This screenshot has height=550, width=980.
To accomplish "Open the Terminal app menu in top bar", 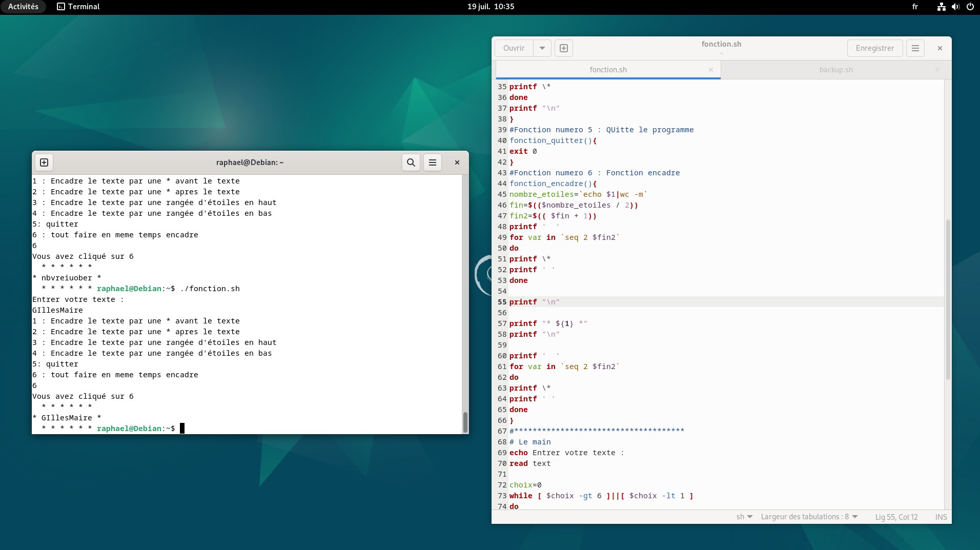I will (78, 7).
